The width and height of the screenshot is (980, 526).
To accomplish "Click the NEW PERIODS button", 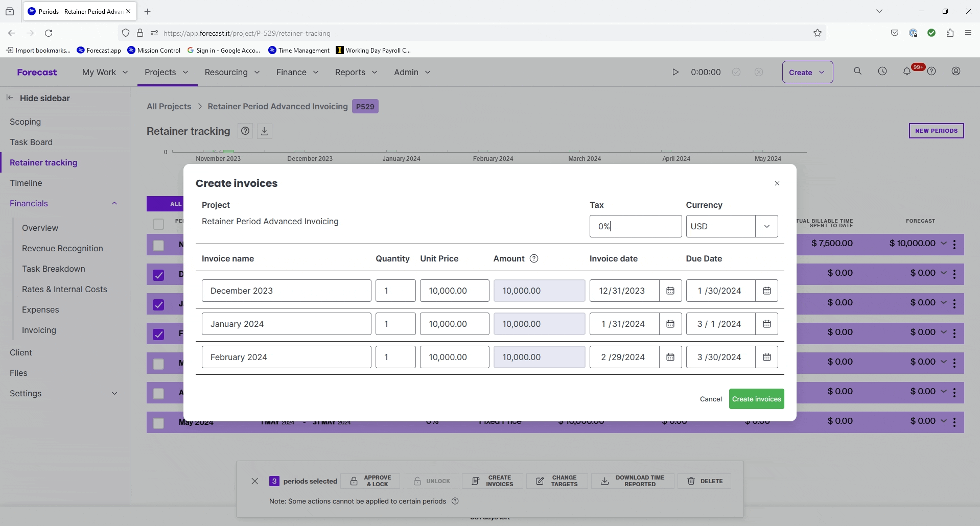I will [x=936, y=131].
